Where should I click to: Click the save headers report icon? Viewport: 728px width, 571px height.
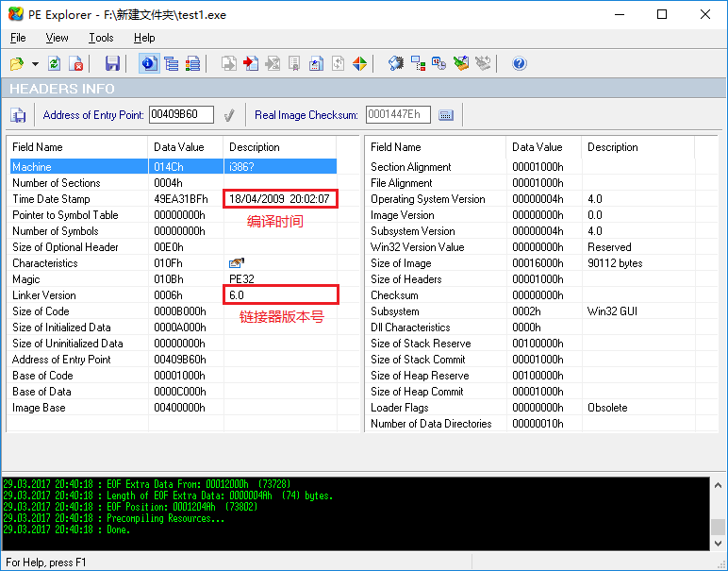coord(18,115)
